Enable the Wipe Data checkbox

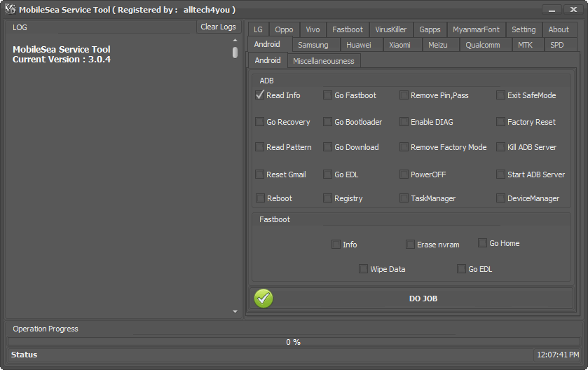363,269
